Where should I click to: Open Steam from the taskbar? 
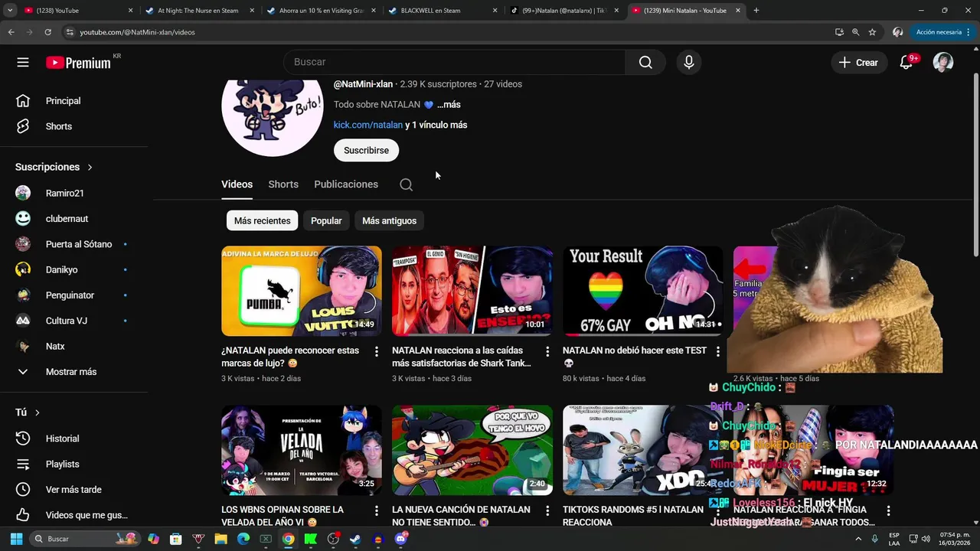coord(355,539)
